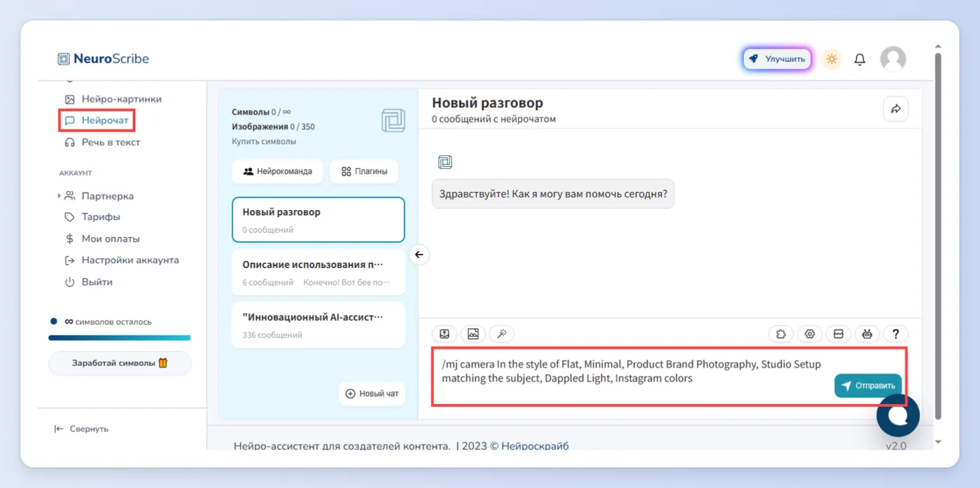Expand the Партнерка menu item

[99, 196]
